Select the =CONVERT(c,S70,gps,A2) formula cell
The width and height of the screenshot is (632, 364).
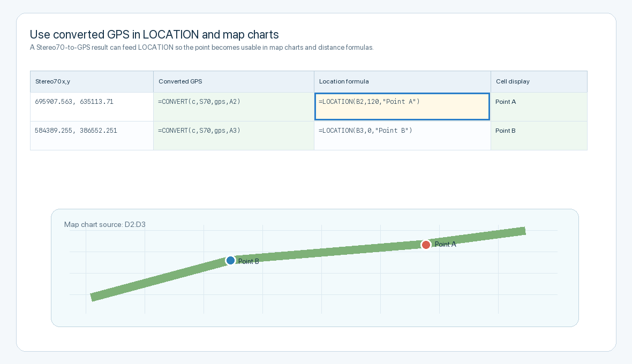tap(234, 107)
